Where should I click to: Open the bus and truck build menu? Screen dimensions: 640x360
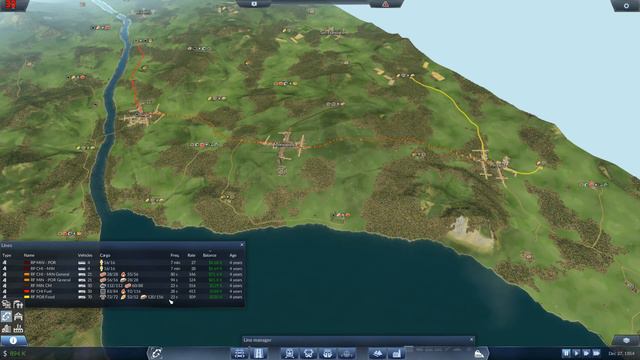tap(309, 353)
